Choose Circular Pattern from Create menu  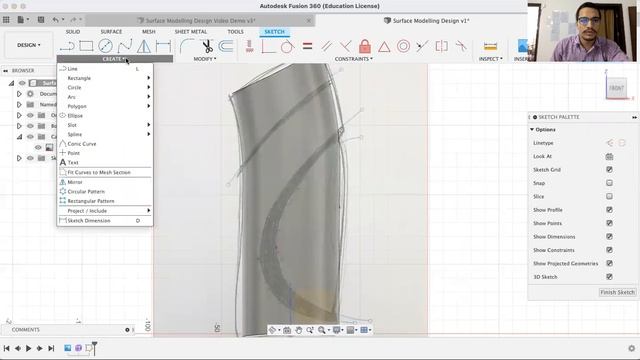[105, 191]
